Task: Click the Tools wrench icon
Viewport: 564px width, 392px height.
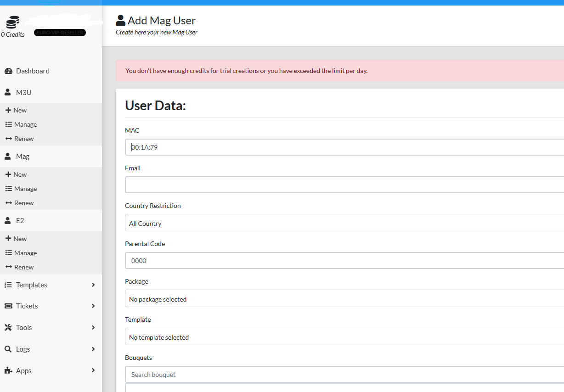Action: [x=8, y=328]
